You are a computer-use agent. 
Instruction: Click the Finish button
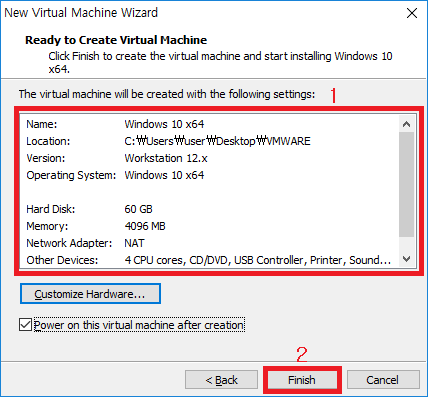click(x=302, y=380)
